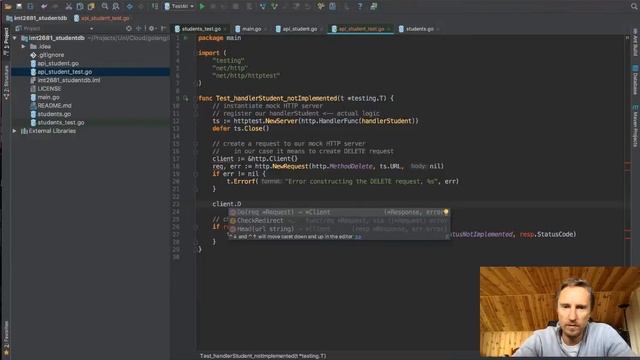The height and width of the screenshot is (360, 640).
Task: Toggle the Ant Build tool window
Action: (635, 42)
